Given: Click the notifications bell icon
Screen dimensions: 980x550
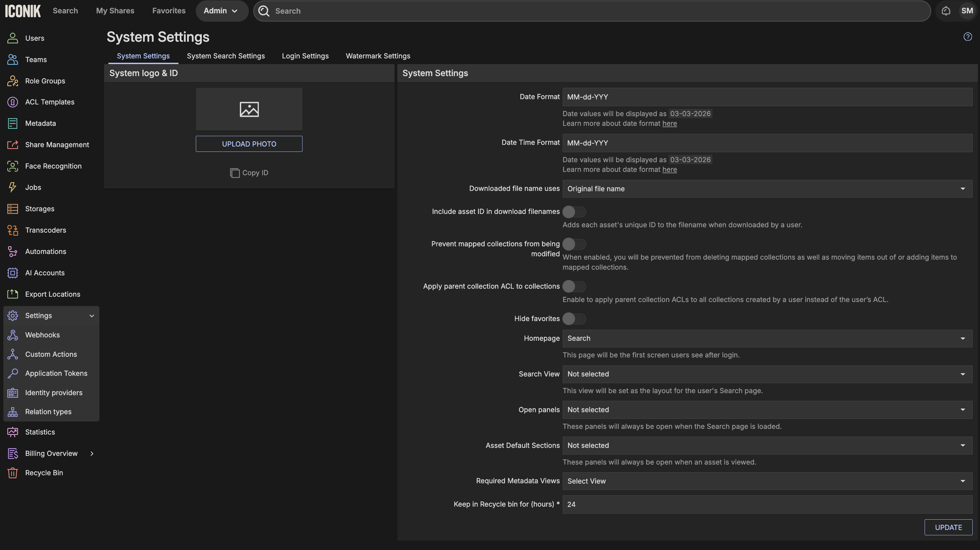Looking at the screenshot, I should click(x=946, y=11).
